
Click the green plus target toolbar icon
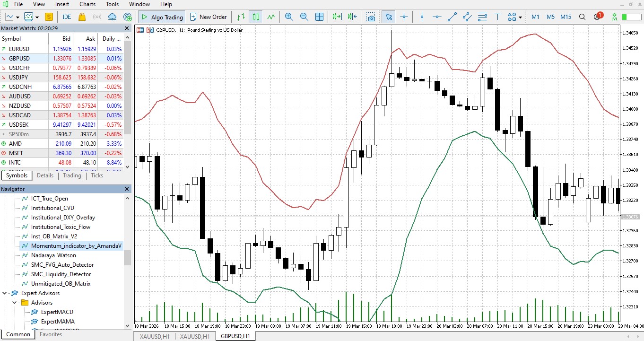coord(127,17)
